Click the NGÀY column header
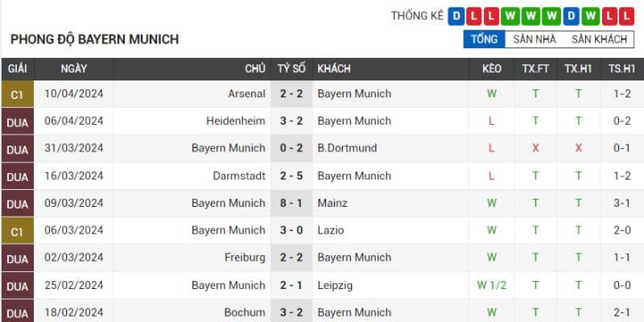Screen dimensions: 644x322 74,69
